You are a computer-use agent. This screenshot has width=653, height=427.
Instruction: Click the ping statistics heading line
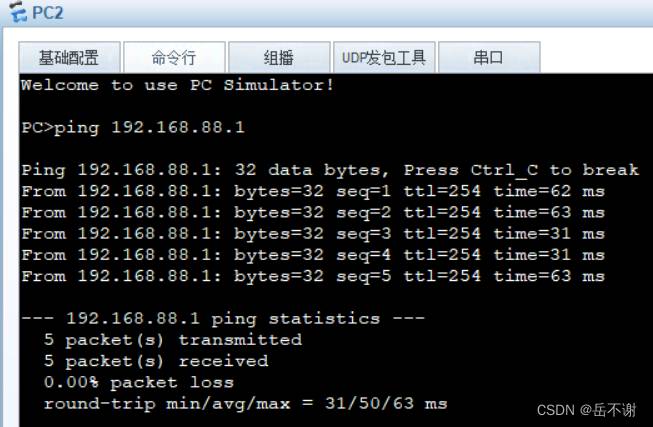[x=223, y=319]
